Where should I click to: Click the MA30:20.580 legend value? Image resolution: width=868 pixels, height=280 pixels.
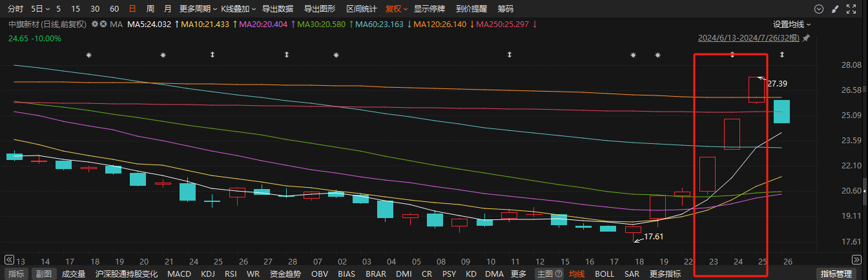(320, 24)
